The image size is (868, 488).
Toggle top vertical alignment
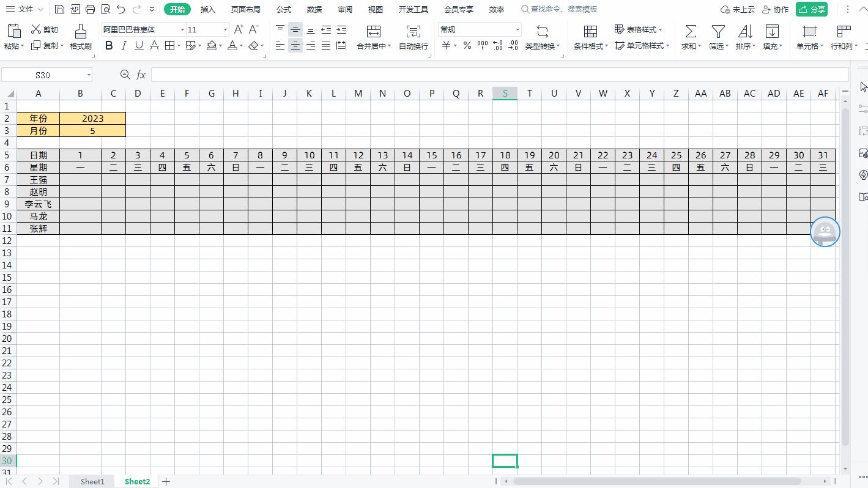280,29
